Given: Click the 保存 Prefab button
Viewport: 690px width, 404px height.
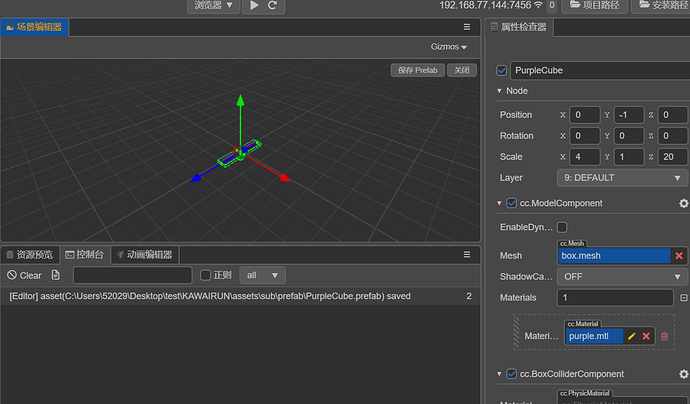Looking at the screenshot, I should coord(418,70).
